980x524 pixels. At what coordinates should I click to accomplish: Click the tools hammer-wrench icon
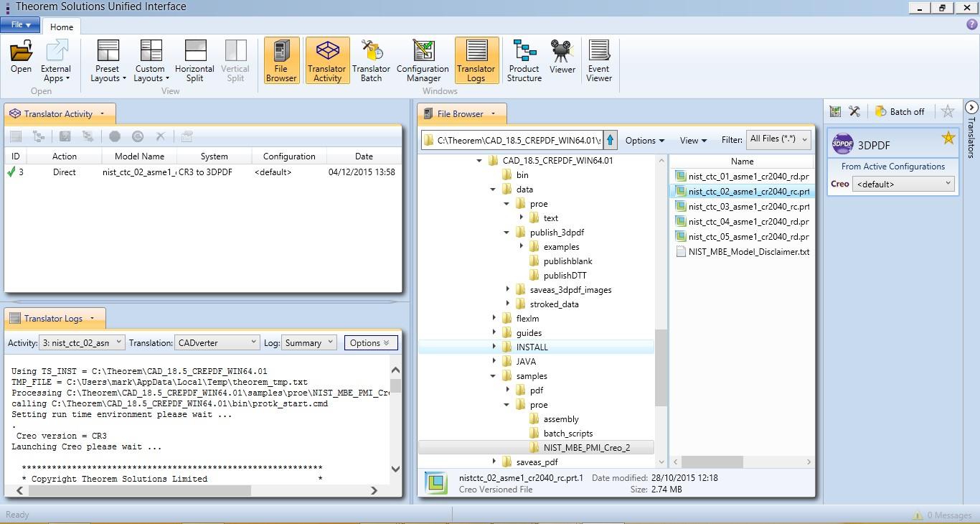[x=854, y=111]
